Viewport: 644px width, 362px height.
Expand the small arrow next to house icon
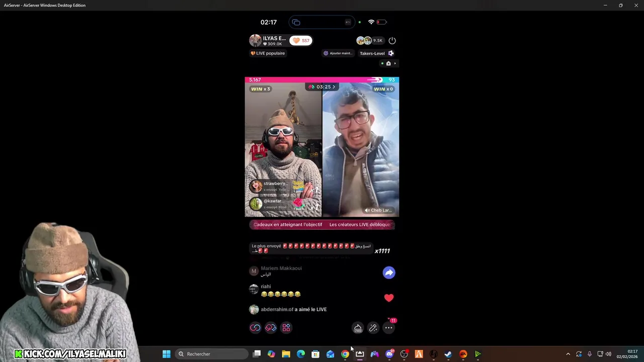click(x=395, y=63)
